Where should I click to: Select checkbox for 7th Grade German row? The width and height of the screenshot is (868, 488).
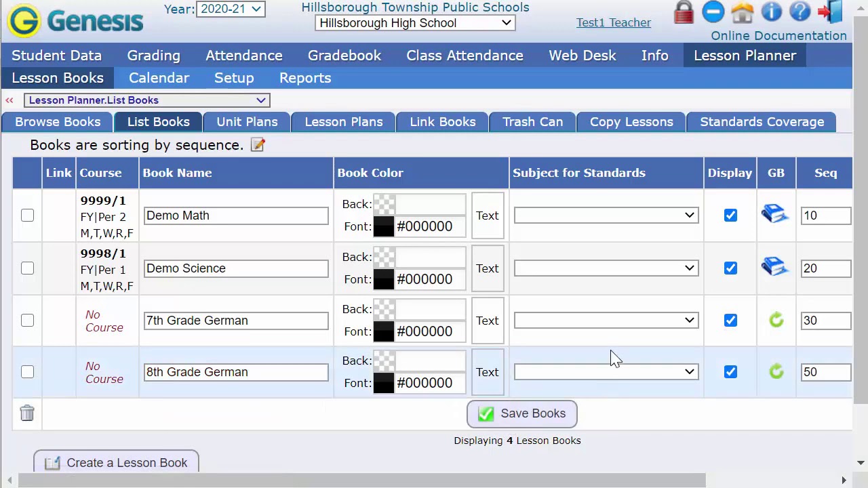(27, 320)
